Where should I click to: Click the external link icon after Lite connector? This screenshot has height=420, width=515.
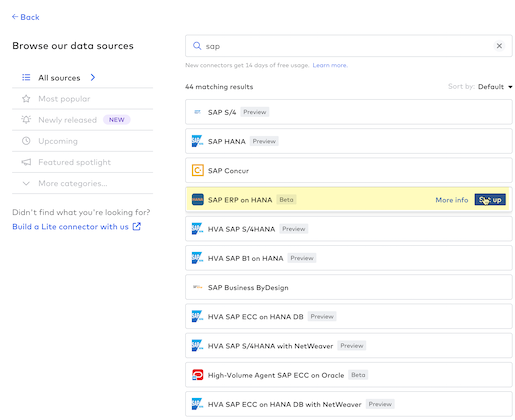pos(137,226)
